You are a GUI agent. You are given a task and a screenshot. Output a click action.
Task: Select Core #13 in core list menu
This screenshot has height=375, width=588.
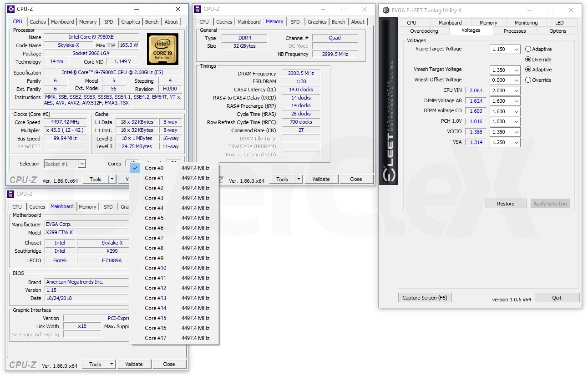tap(174, 298)
